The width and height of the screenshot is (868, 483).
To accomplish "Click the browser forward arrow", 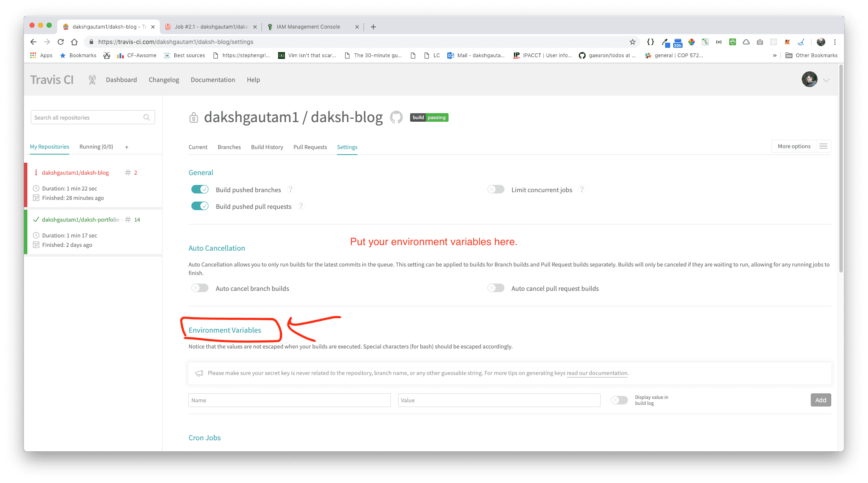I will coord(47,42).
